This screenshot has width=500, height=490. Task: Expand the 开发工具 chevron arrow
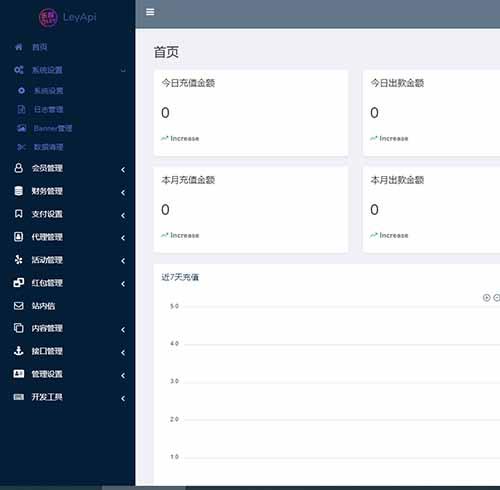[123, 398]
